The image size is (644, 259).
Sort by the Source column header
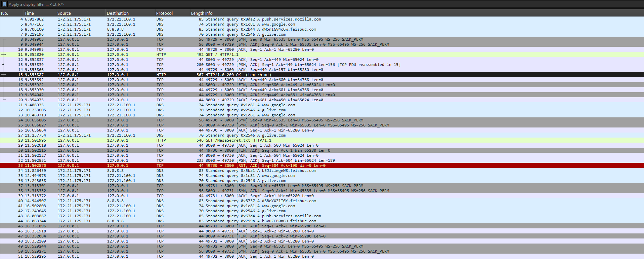[81, 13]
